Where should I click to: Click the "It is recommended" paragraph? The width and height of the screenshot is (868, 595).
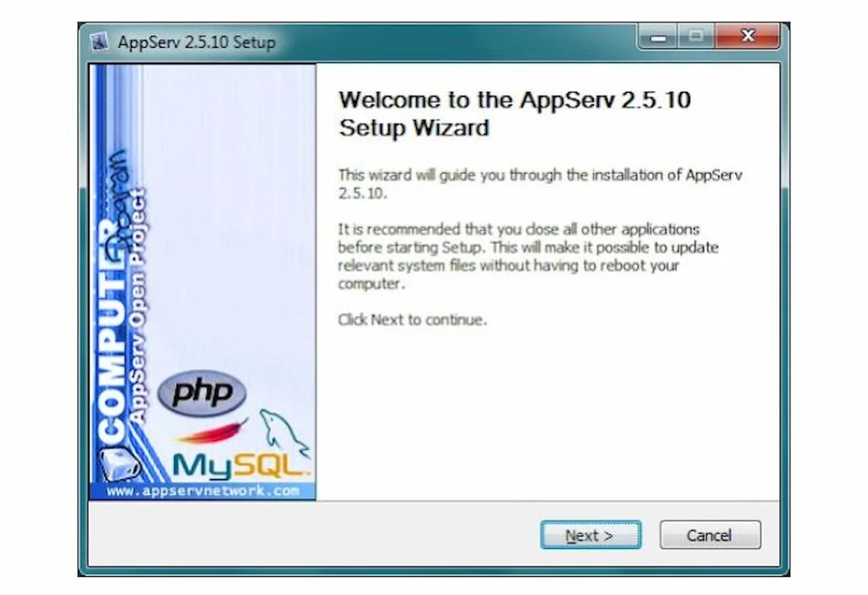[528, 256]
